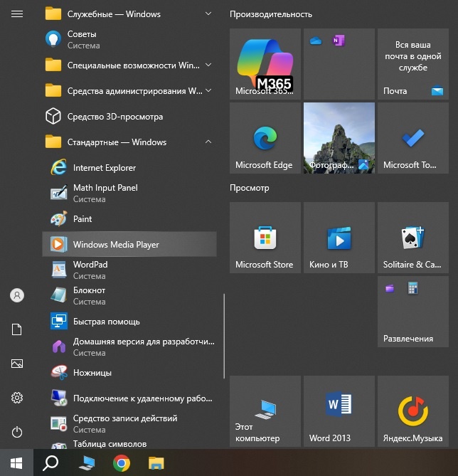The width and height of the screenshot is (458, 476).
Task: Open Pictures from the Start sidebar
Action: 17,364
